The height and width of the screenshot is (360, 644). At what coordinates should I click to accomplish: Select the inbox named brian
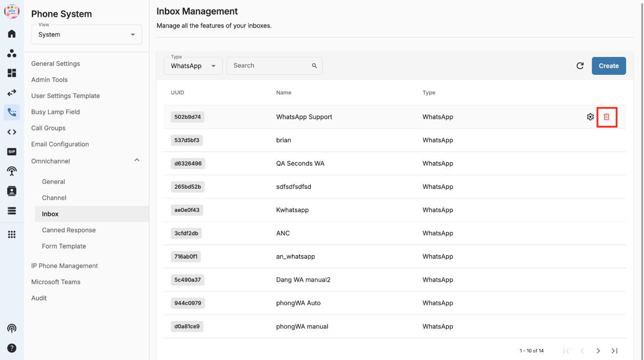click(283, 140)
